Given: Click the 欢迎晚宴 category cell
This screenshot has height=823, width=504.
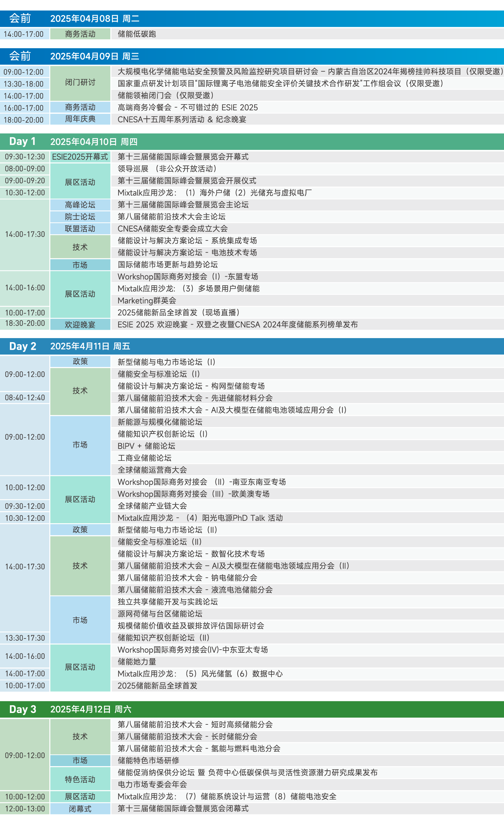Looking at the screenshot, I should tap(80, 325).
